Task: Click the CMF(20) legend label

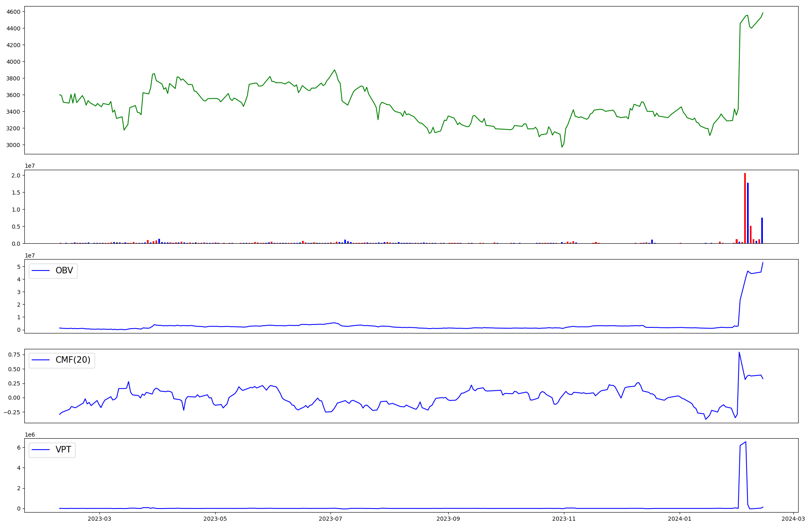Action: pos(73,360)
